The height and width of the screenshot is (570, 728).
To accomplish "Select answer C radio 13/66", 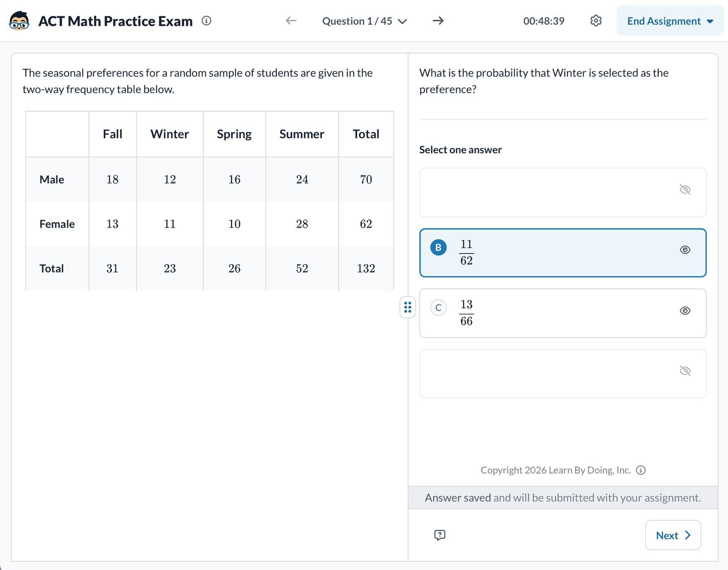I will tap(438, 308).
